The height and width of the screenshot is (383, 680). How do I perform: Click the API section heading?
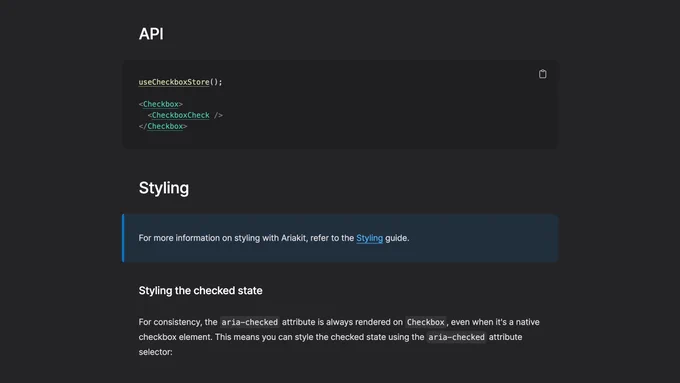(x=151, y=34)
